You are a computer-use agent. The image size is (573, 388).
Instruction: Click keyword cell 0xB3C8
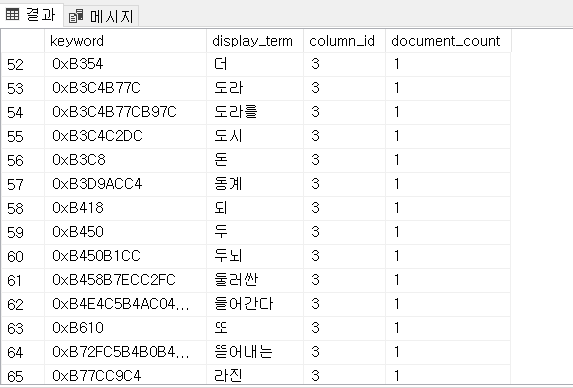pyautogui.click(x=125, y=160)
